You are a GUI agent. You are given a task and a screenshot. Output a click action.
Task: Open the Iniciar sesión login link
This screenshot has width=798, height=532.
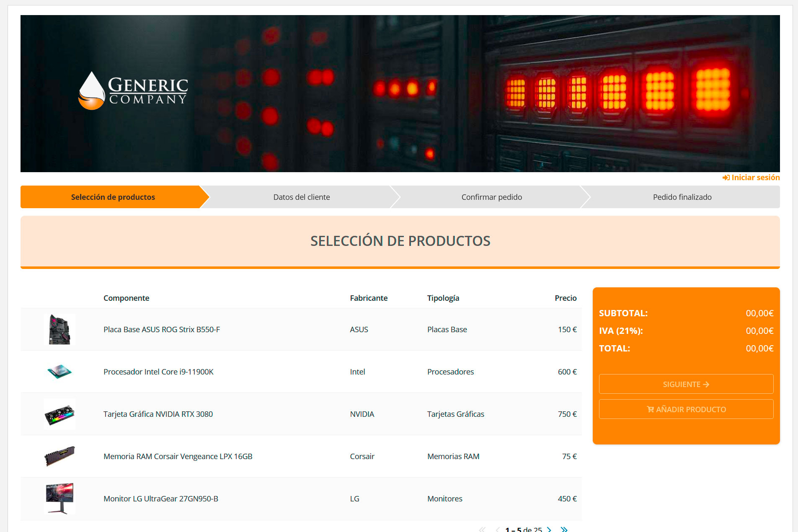tap(751, 178)
